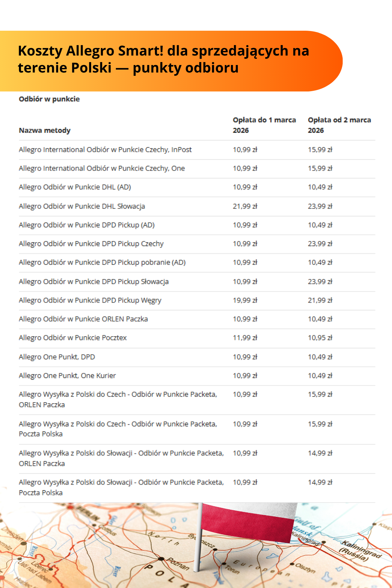
Task: Click the Allegro Odbiór w Punkcie DHL (AD) row
Action: click(75, 187)
